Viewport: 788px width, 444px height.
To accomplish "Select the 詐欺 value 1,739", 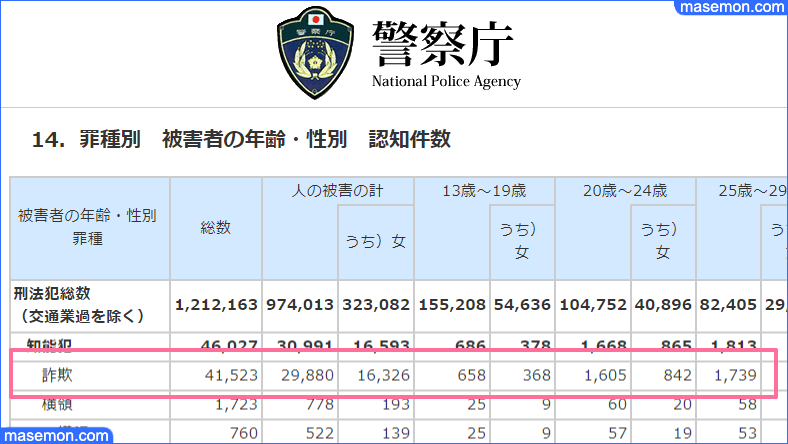I will coord(736,375).
